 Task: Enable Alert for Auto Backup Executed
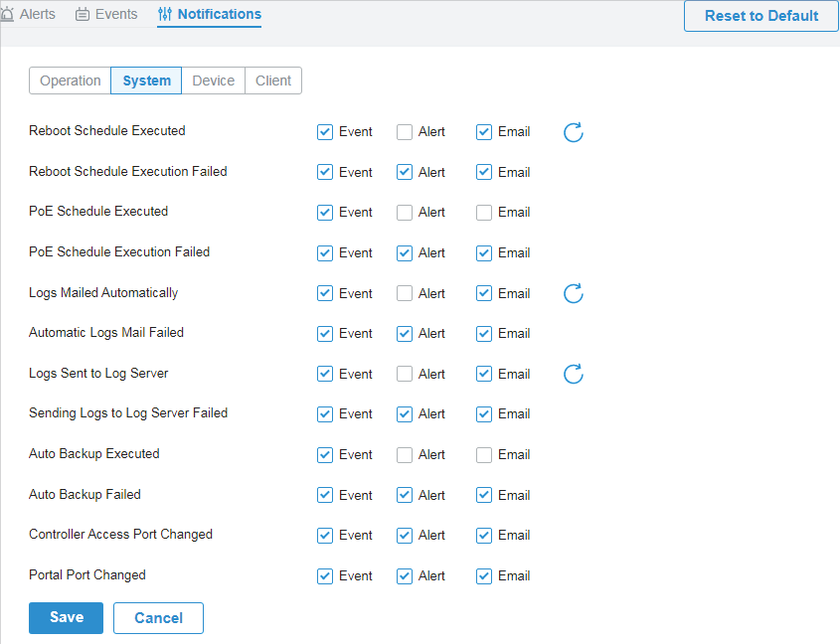coord(405,454)
